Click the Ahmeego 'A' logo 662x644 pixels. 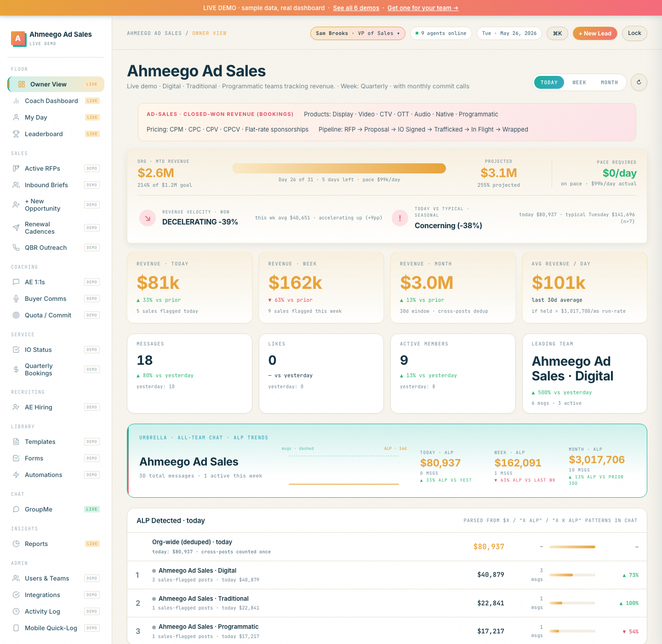[18, 39]
